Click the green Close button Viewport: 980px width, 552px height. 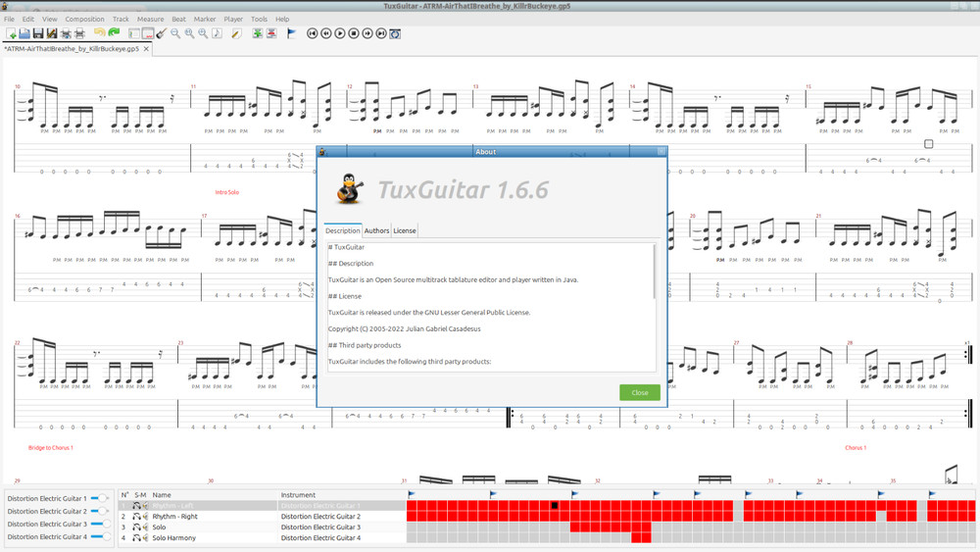pos(639,392)
